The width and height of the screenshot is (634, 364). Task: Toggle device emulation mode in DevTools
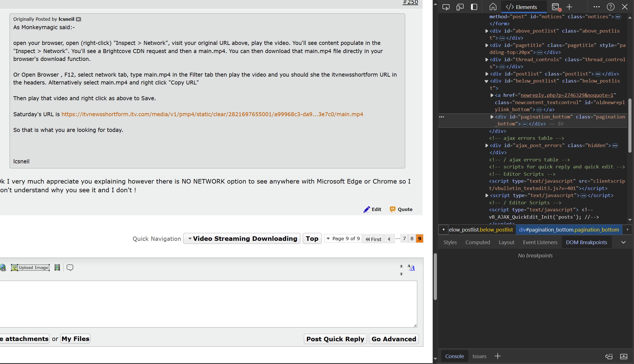tap(460, 7)
